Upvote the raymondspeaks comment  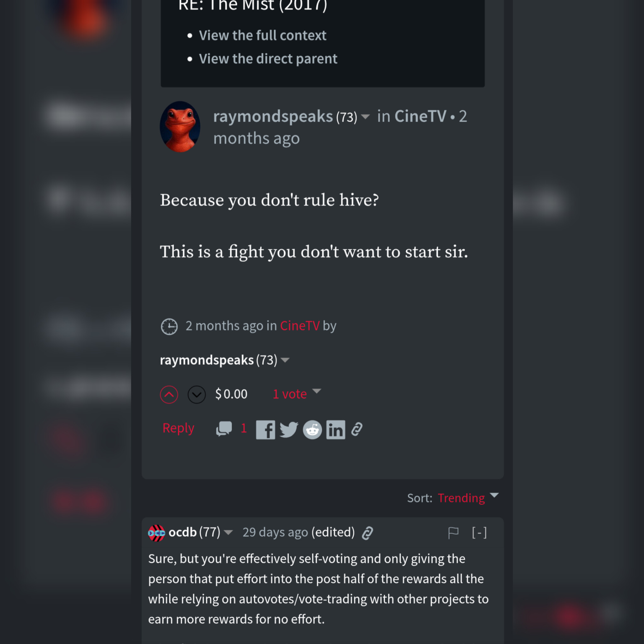[x=169, y=395]
